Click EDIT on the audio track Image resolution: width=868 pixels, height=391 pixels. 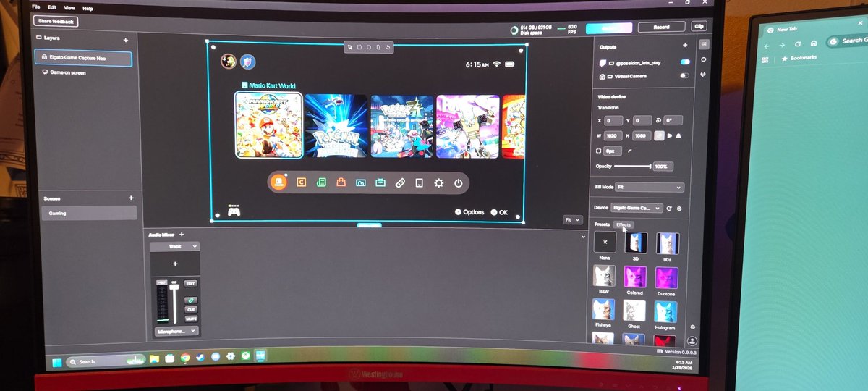tap(191, 283)
